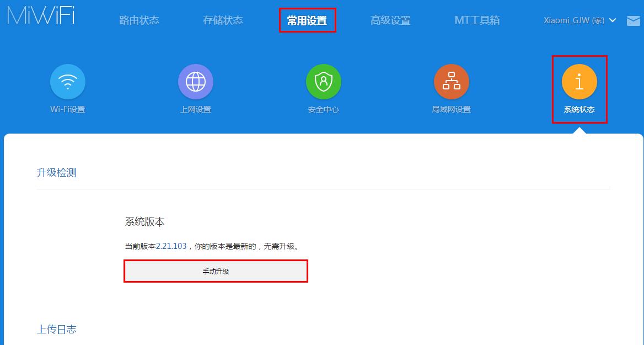Click the 升级检测 section heading

click(x=57, y=173)
